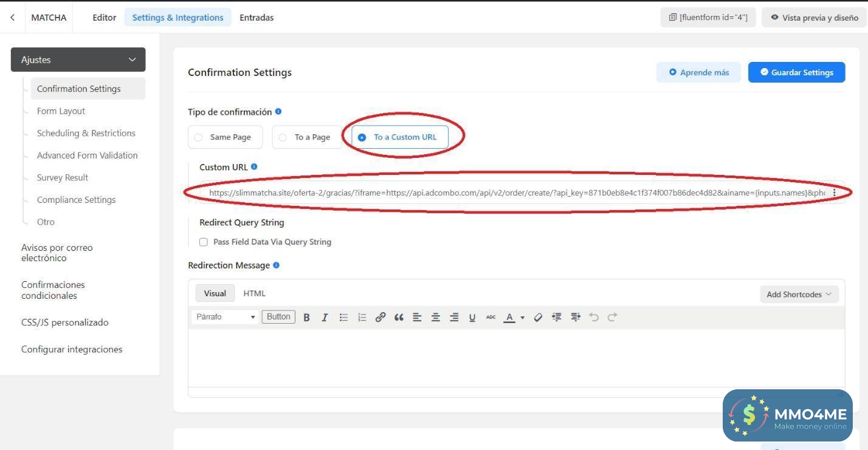This screenshot has height=450, width=868.
Task: Align text to the left
Action: (417, 317)
